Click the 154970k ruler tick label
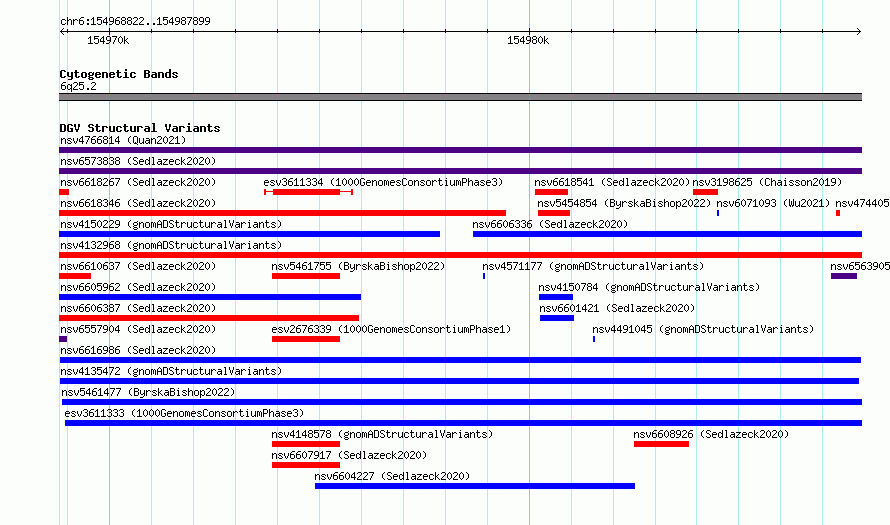The height and width of the screenshot is (525, 890). tap(108, 40)
